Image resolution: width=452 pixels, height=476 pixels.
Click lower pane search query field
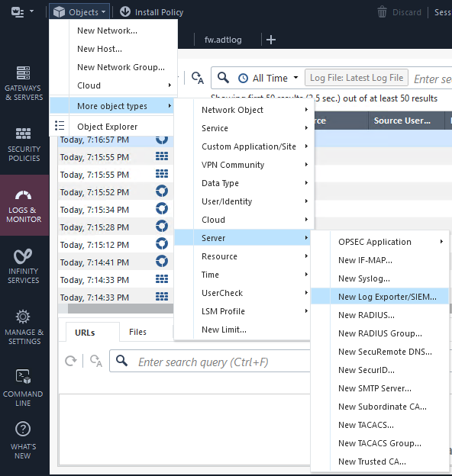(210, 361)
